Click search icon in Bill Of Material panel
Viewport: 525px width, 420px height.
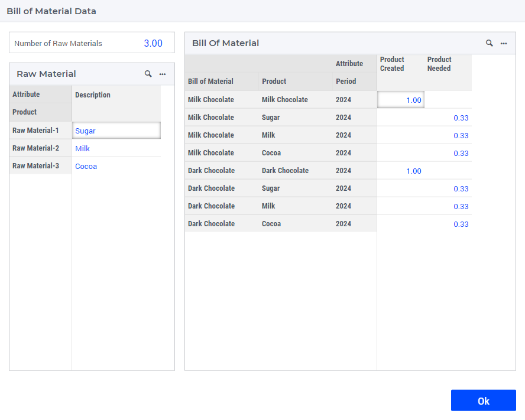[489, 43]
